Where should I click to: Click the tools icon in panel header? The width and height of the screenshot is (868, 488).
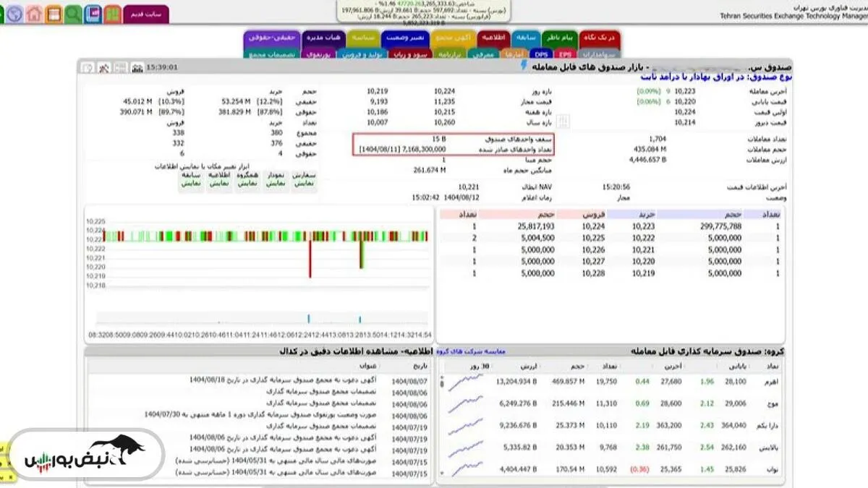point(103,68)
